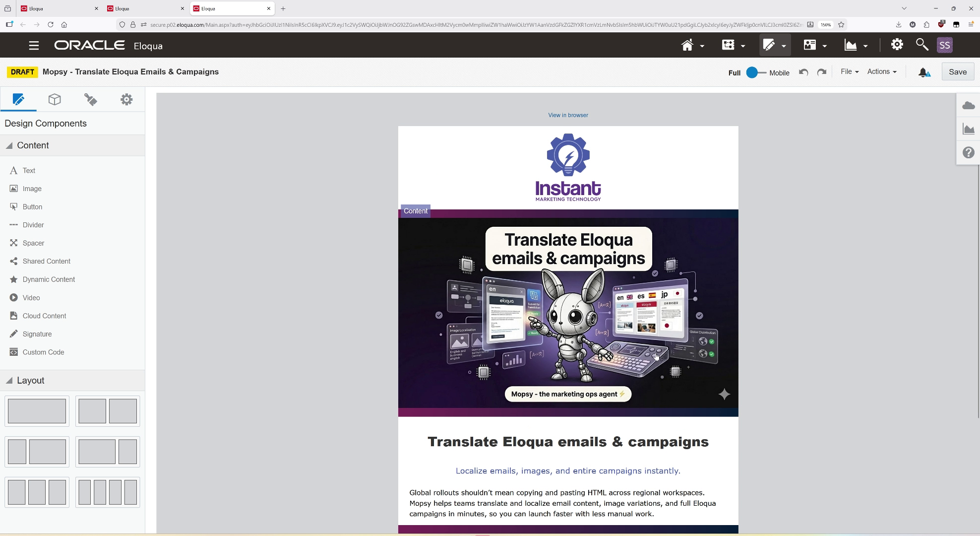
Task: Open the hamburger navigation menu
Action: click(34, 46)
